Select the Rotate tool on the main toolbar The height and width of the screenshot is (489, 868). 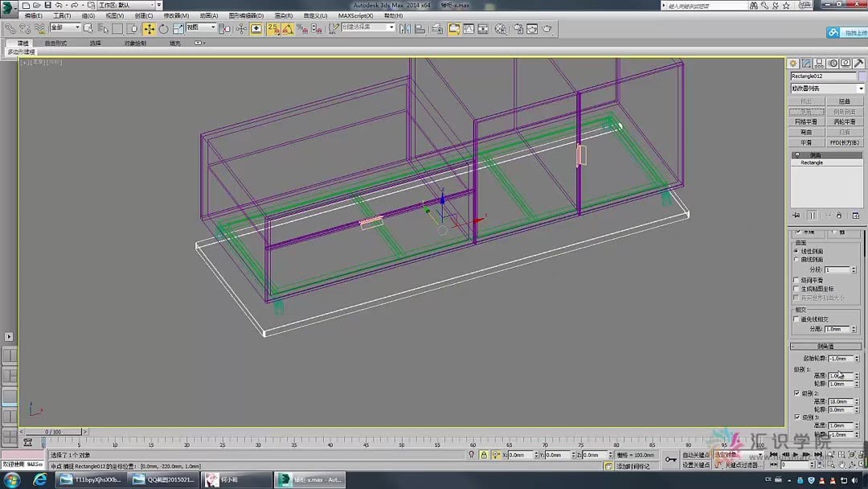163,29
